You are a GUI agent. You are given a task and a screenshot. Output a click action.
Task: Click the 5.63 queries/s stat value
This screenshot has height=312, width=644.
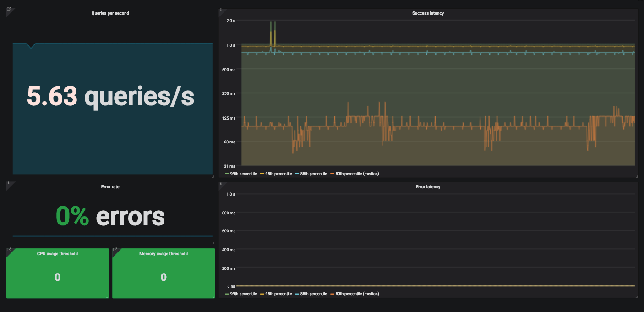[111, 97]
